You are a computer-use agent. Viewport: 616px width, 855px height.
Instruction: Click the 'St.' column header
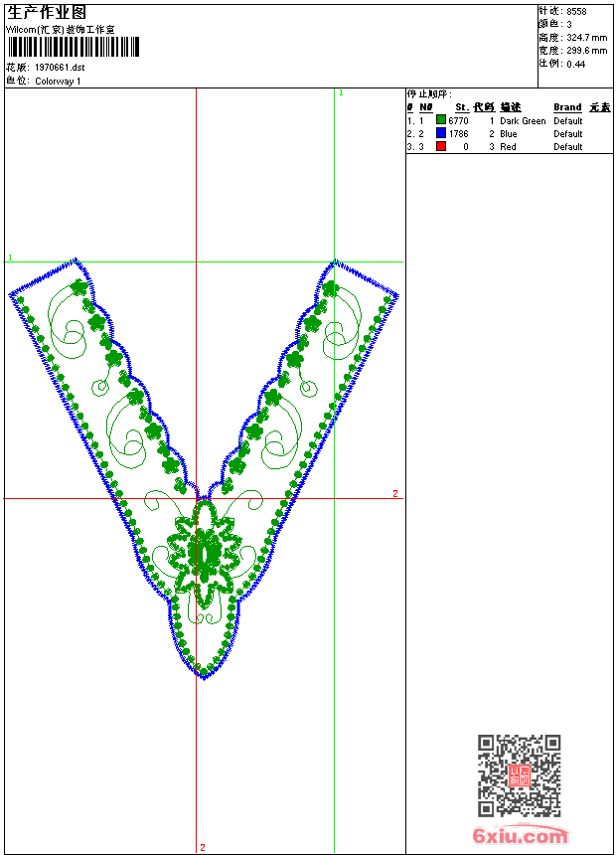tap(462, 107)
